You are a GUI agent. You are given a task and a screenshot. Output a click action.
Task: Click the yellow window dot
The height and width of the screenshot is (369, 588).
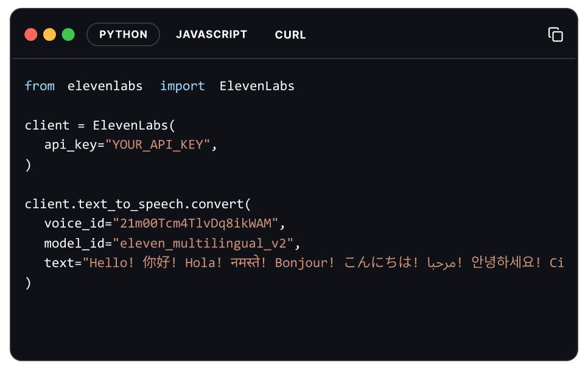(49, 35)
